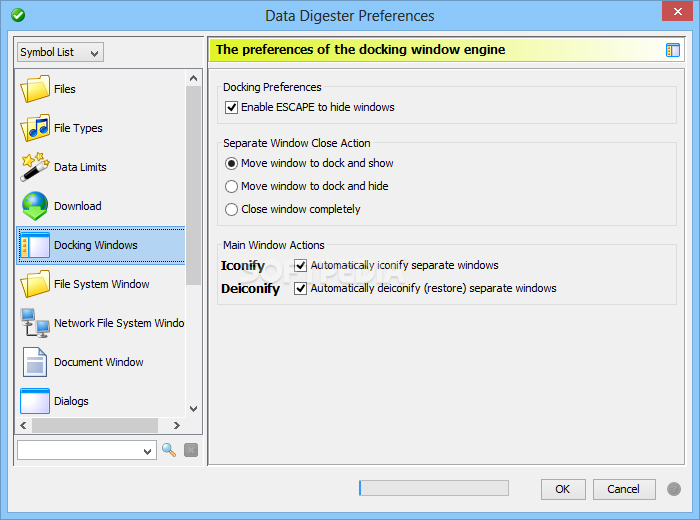
Task: Click the progress bar near OK
Action: [433, 488]
